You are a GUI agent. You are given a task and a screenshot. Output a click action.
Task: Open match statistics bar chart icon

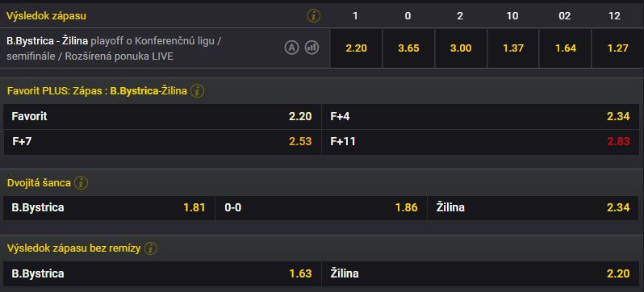pos(312,48)
